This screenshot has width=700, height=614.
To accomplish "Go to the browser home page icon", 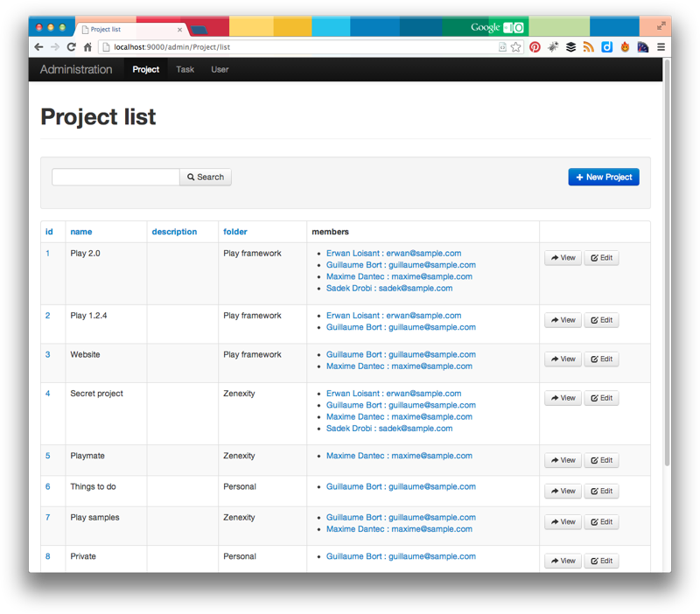I will (87, 47).
